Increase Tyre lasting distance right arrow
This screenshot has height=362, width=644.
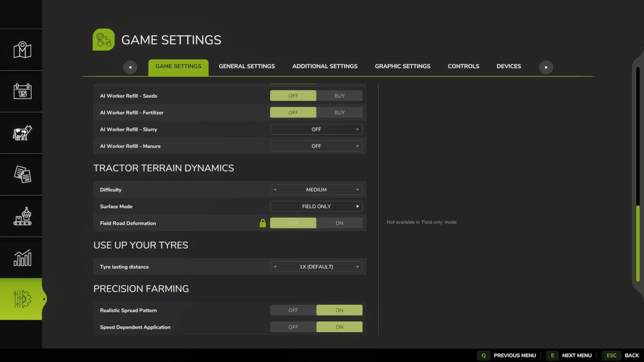[x=357, y=267]
